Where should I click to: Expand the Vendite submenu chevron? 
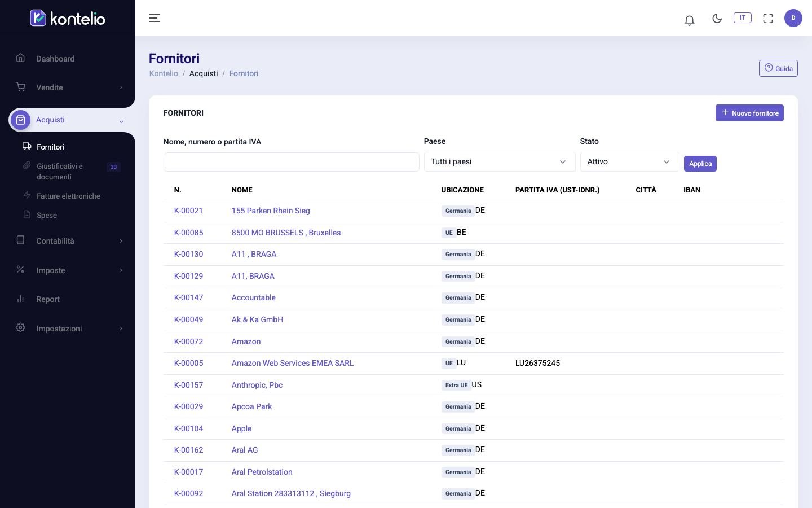point(121,87)
